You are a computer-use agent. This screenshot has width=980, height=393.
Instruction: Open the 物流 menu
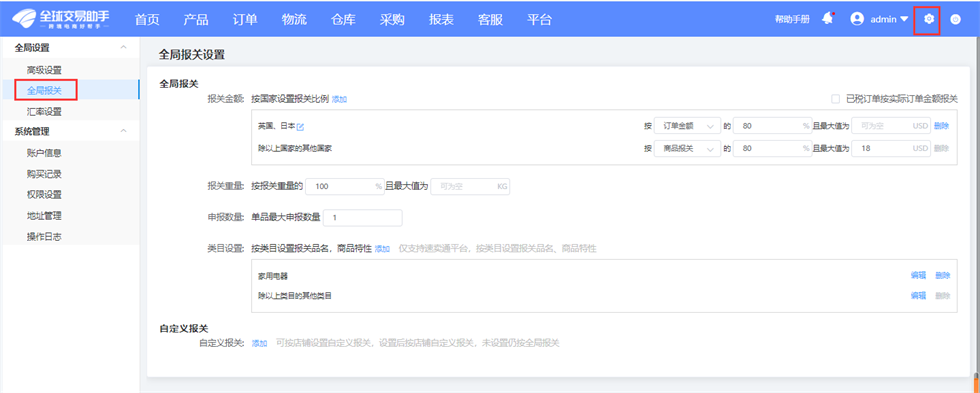coord(294,19)
